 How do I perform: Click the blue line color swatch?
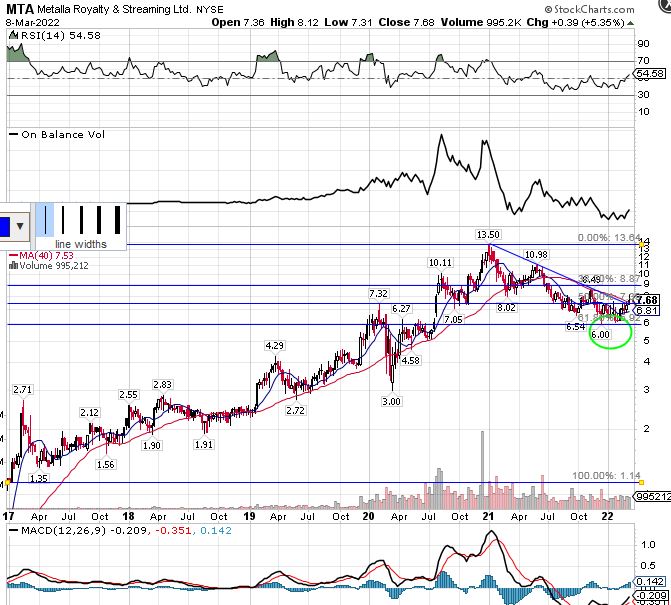(5, 226)
